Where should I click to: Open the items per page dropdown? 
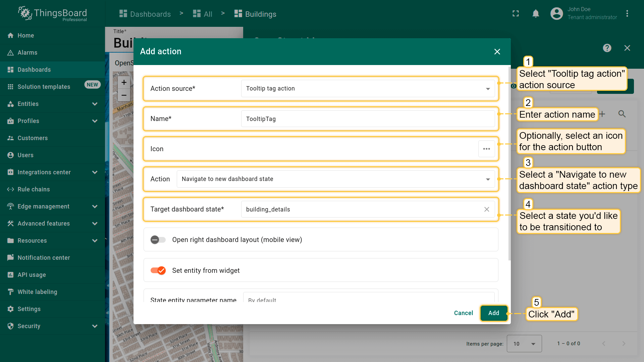click(524, 344)
